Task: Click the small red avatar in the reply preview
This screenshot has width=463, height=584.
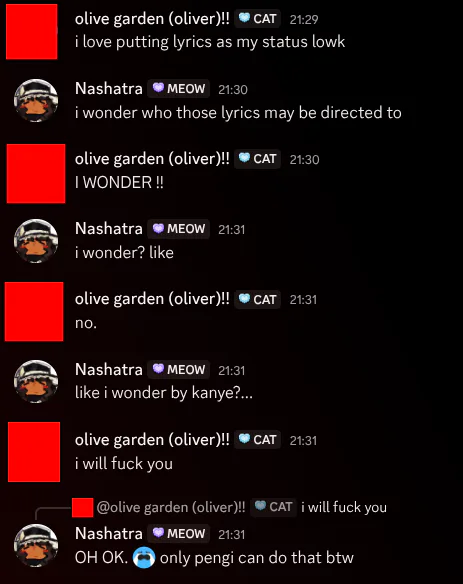Action: point(82,508)
